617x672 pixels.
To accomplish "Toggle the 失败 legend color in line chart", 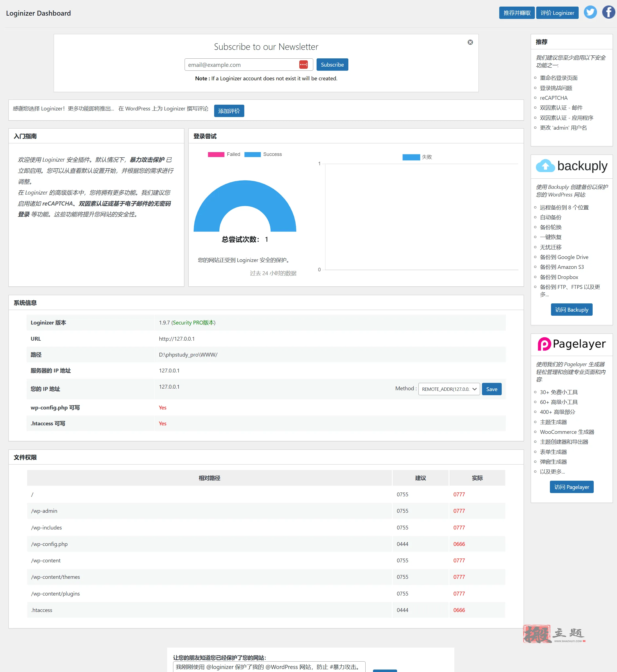I will click(x=411, y=157).
